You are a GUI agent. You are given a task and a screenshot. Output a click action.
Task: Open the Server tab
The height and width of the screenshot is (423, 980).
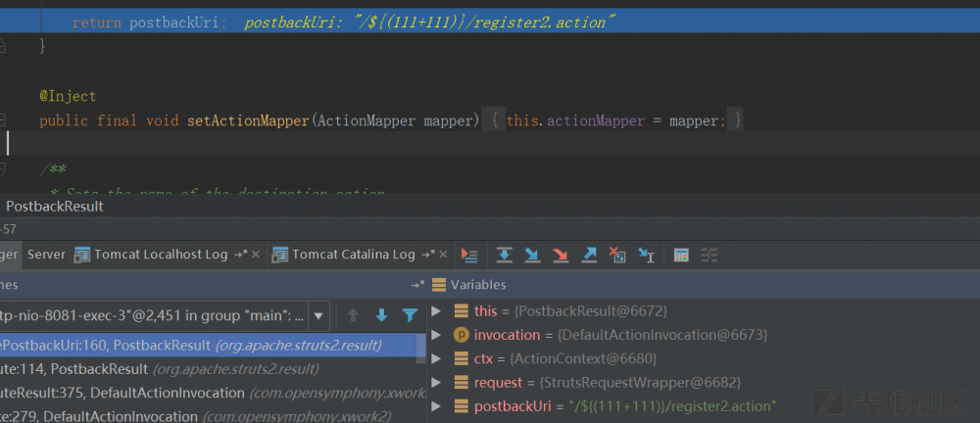pos(46,255)
